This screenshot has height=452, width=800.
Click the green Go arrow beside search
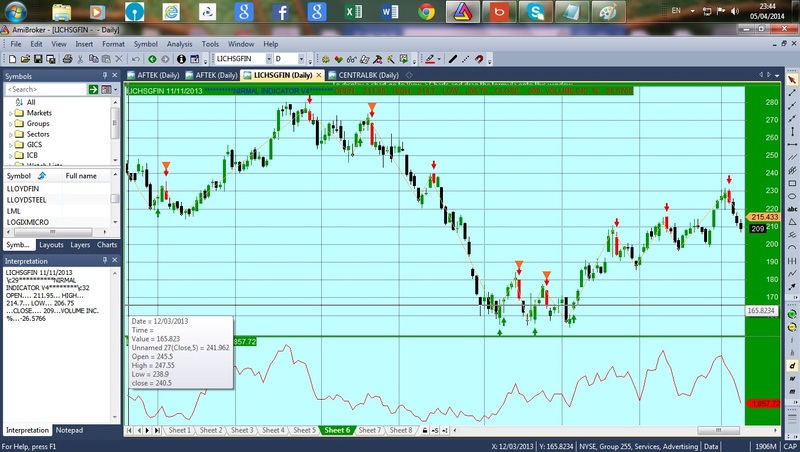93,89
